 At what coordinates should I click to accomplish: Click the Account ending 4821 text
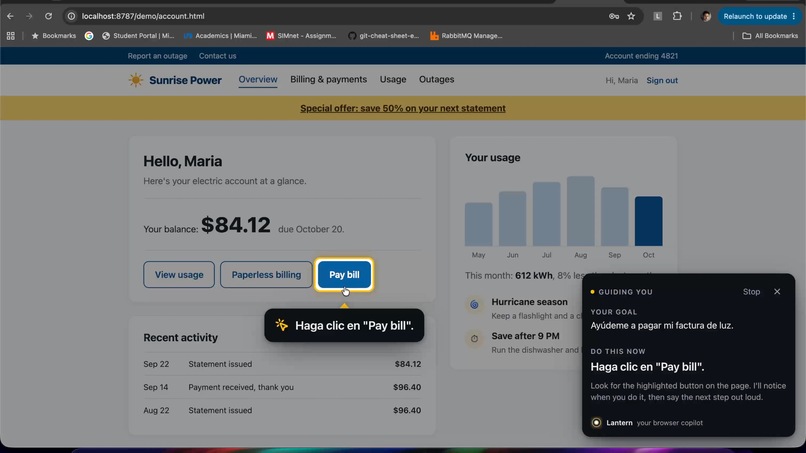(x=641, y=56)
